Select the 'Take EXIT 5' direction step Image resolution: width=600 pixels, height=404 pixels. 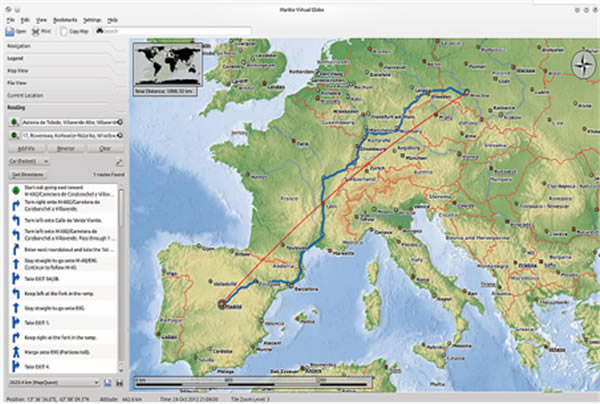coord(63,323)
